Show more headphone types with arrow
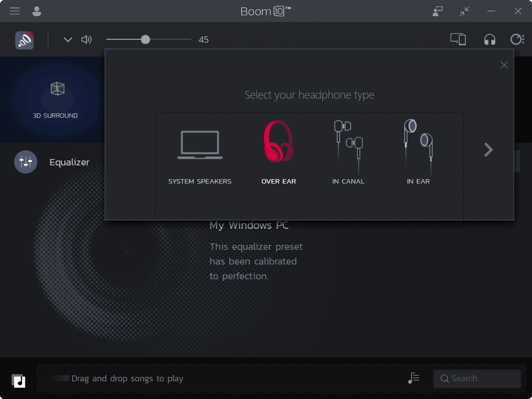This screenshot has height=399, width=532. [488, 150]
